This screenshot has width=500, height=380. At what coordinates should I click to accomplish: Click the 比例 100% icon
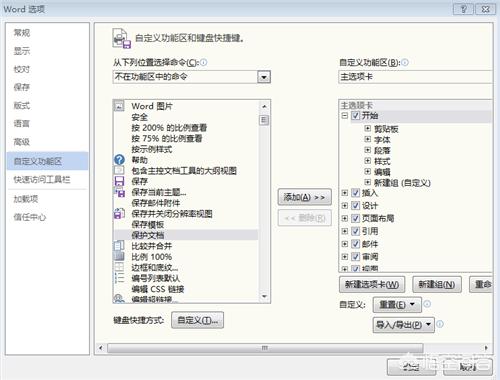click(x=119, y=256)
